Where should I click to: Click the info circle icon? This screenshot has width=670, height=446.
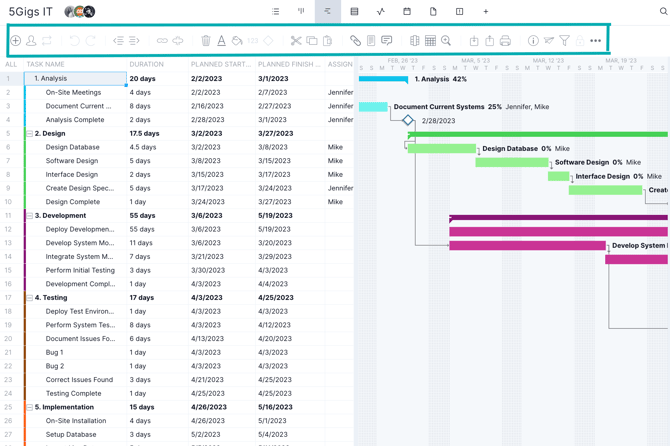click(x=533, y=41)
